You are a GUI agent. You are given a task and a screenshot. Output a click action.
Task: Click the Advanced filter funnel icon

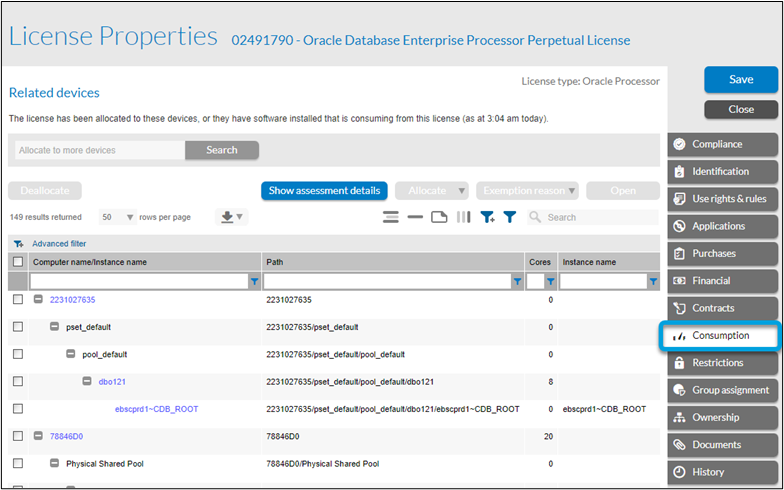(x=18, y=244)
